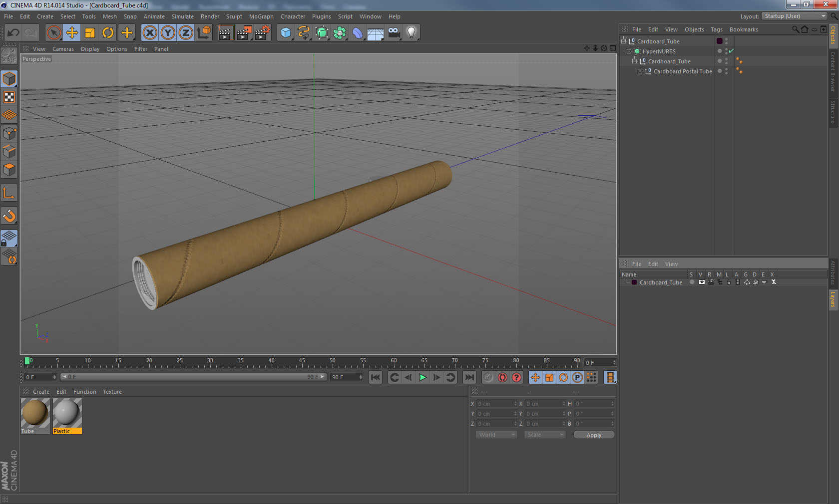Render the active view
The image size is (839, 504).
tap(225, 33)
